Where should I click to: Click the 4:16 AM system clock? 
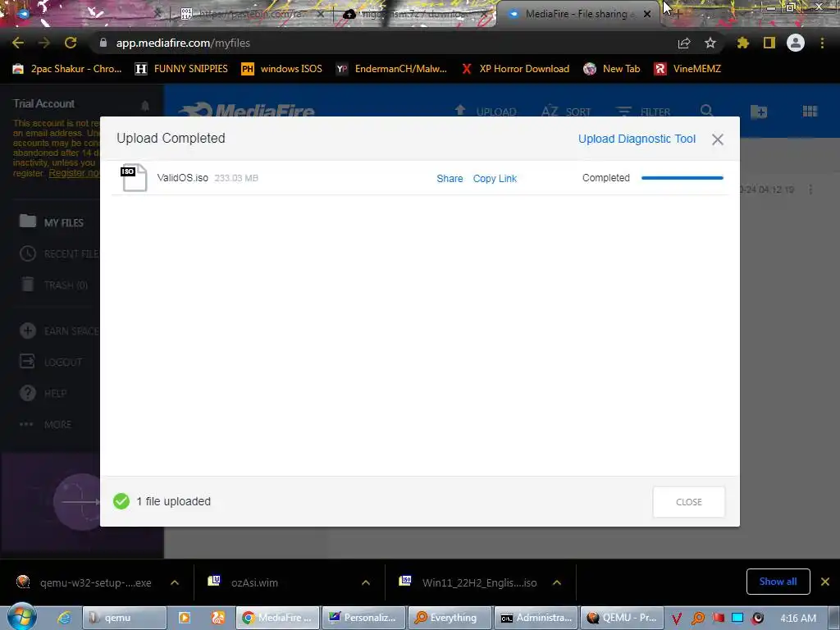pos(797,619)
